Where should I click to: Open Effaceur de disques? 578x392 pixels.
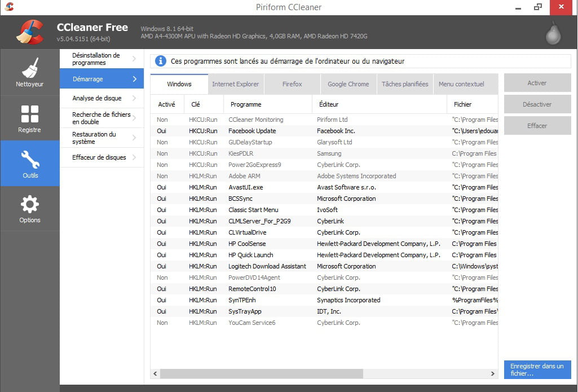[x=102, y=157]
